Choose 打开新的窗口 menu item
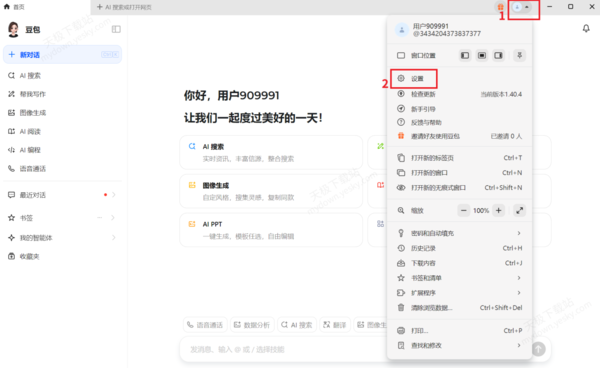This screenshot has height=368, width=600. 459,173
